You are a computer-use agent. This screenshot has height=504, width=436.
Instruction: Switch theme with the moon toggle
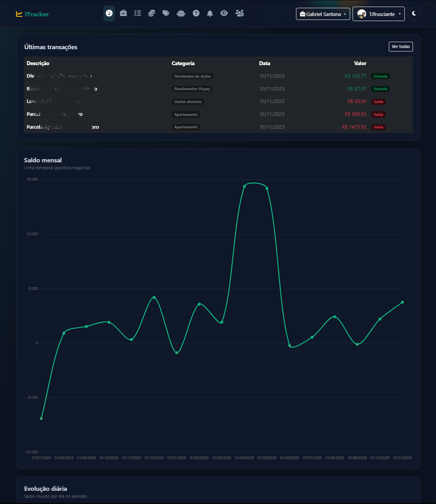tap(414, 14)
